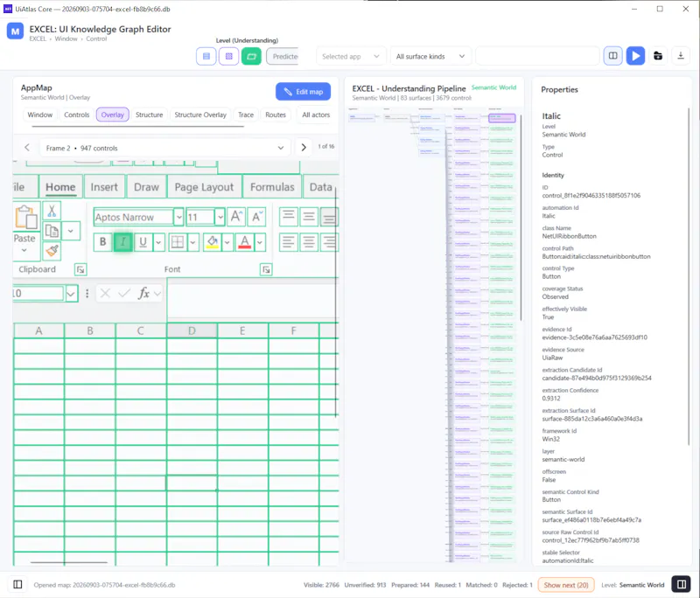The height and width of the screenshot is (598, 700).
Task: Toggle the highlighted Italic button
Action: click(122, 242)
